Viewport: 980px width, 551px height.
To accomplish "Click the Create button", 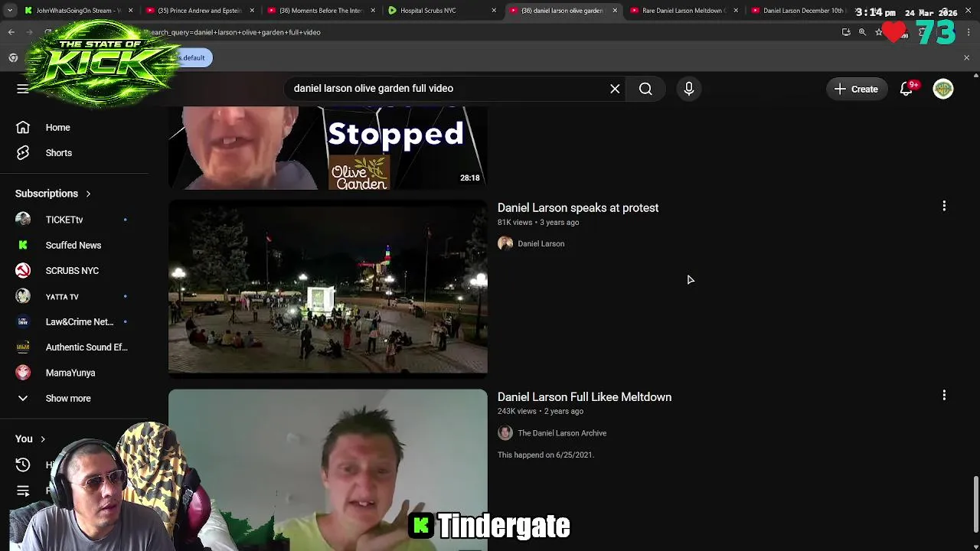I will click(x=856, y=89).
